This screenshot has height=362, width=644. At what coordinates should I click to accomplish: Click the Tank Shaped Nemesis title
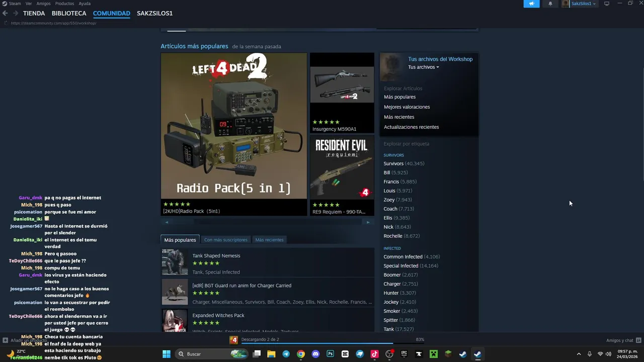click(216, 256)
